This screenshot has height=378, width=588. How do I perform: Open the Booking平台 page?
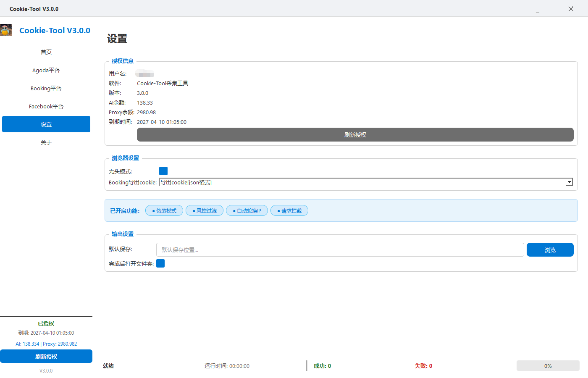click(46, 88)
